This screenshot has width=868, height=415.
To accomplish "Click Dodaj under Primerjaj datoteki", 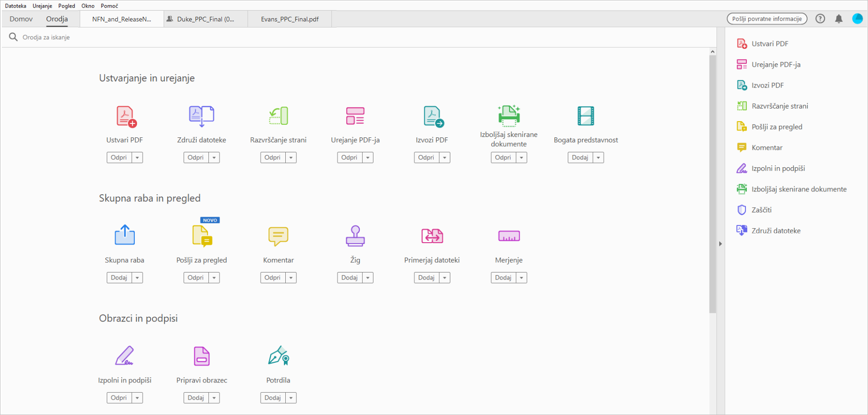I will pyautogui.click(x=427, y=278).
